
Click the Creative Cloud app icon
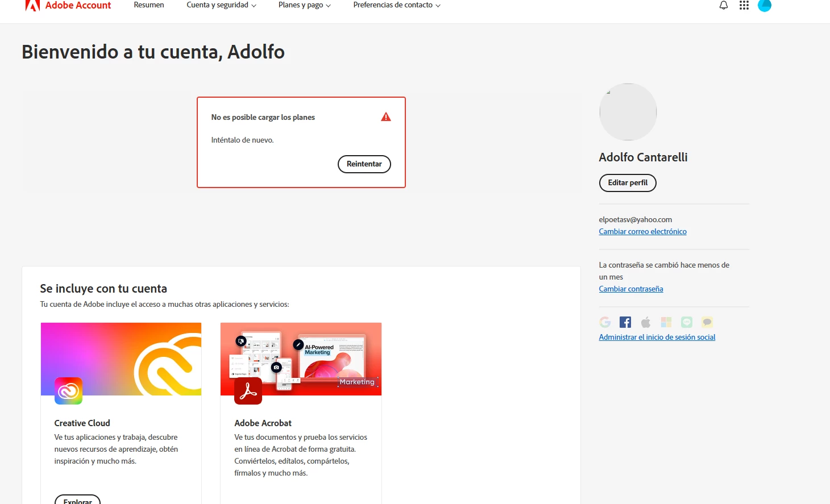tap(68, 391)
